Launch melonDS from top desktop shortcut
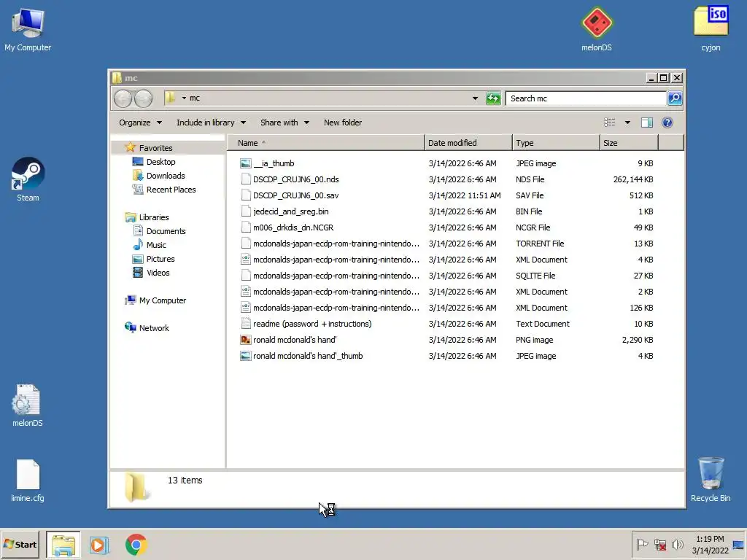 point(597,29)
